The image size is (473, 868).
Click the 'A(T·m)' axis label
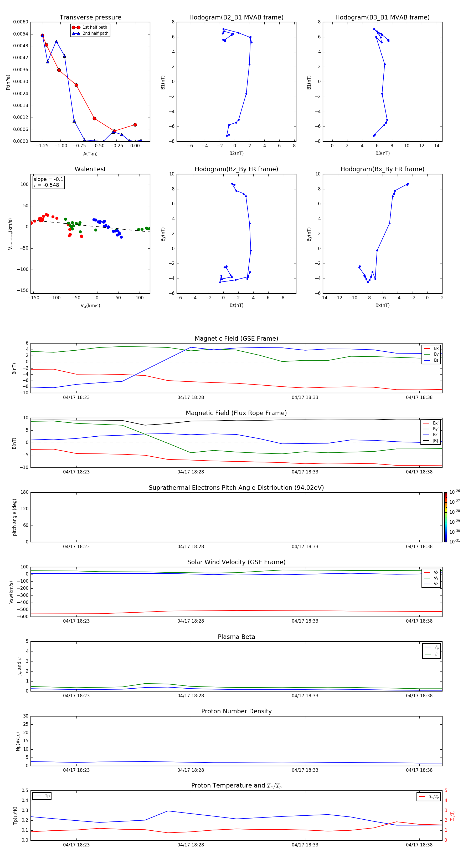point(90,154)
